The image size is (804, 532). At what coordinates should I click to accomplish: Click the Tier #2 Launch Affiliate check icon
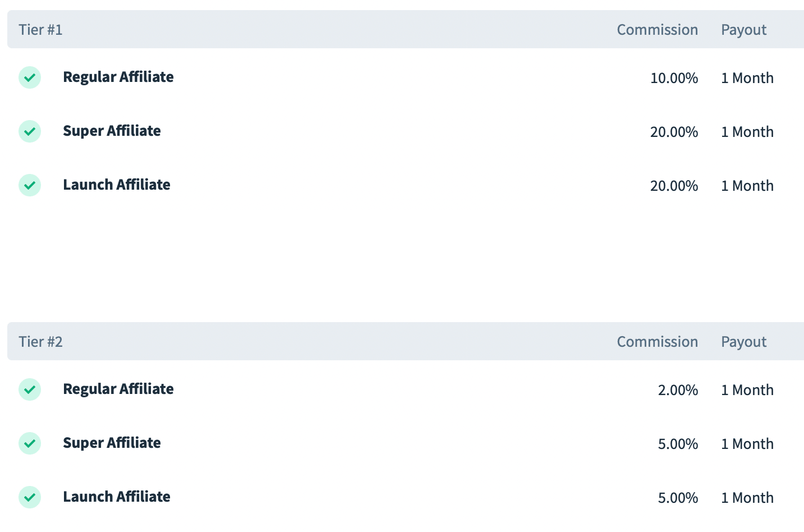coord(30,497)
